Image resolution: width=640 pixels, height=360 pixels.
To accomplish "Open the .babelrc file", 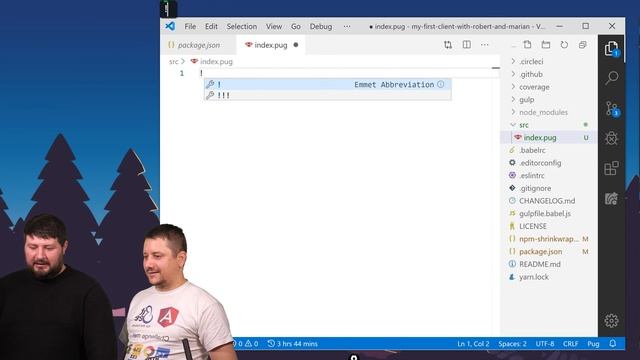I will (x=532, y=150).
